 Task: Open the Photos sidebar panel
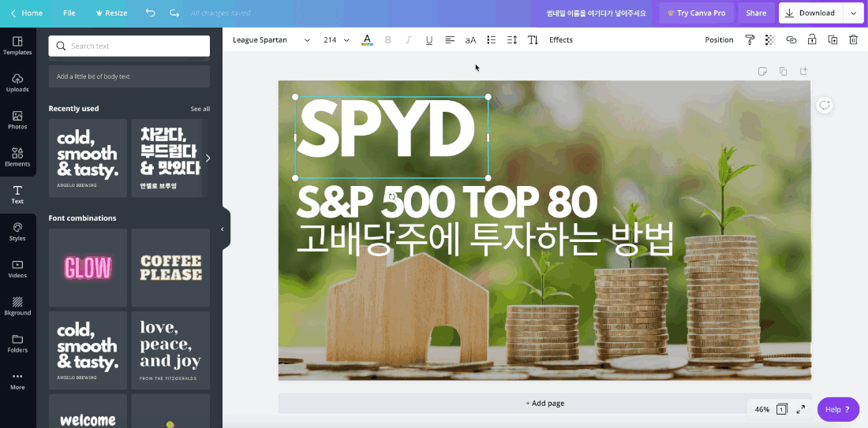(17, 120)
